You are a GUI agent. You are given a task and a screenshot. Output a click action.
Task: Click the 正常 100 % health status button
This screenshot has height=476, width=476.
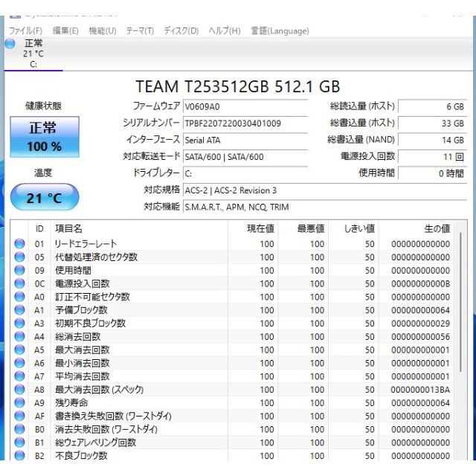[45, 137]
